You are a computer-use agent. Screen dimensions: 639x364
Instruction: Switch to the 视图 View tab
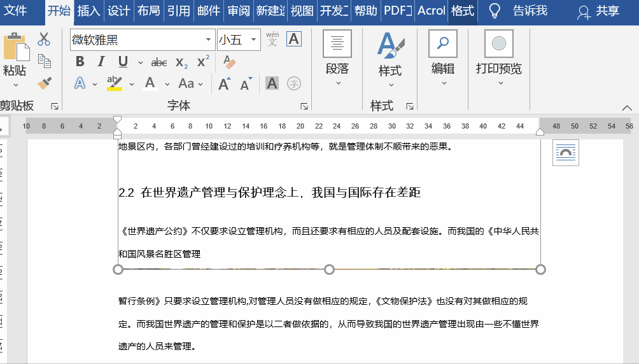[x=302, y=11]
